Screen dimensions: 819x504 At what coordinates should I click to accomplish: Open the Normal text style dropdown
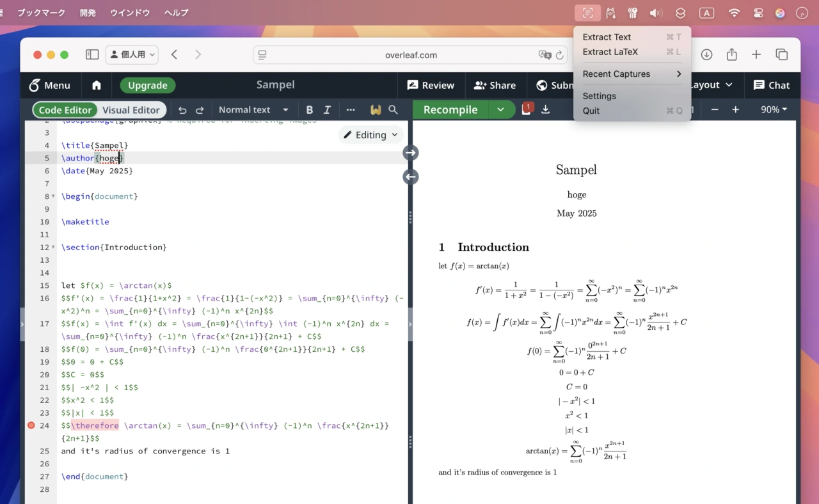(253, 110)
